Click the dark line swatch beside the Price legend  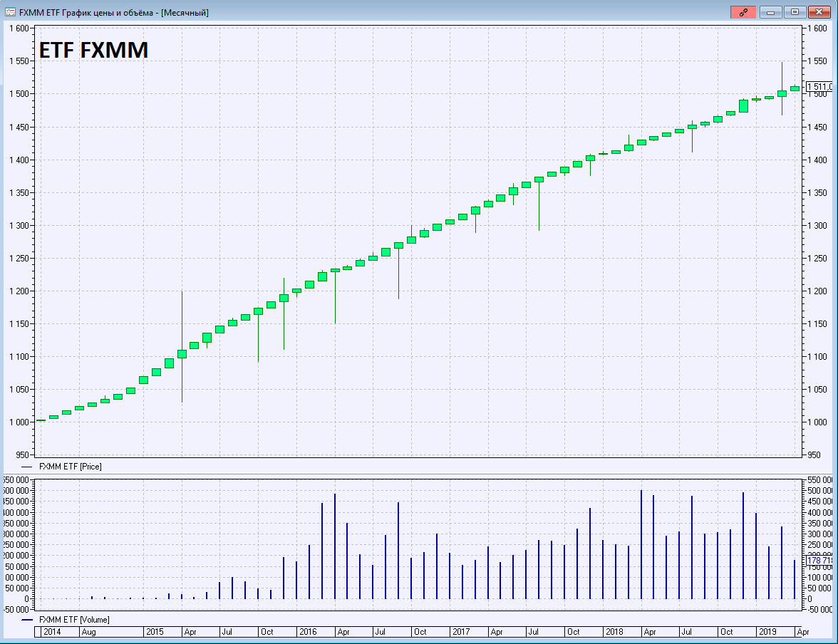pos(27,467)
